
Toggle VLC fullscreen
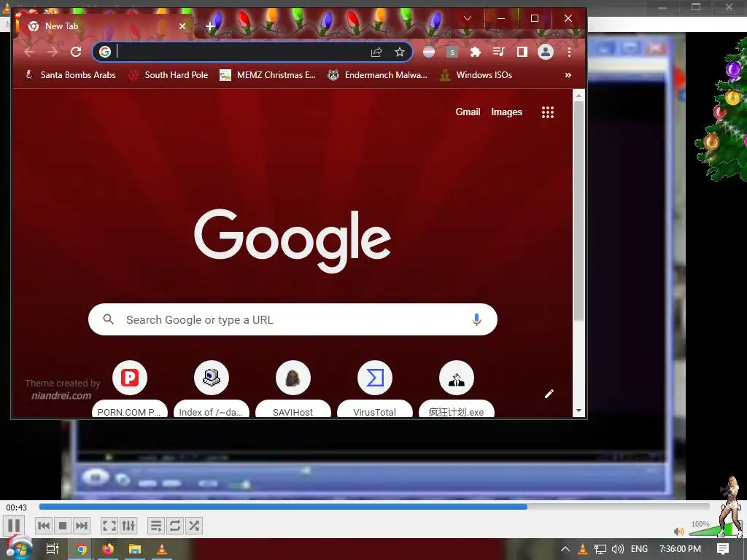(109, 526)
